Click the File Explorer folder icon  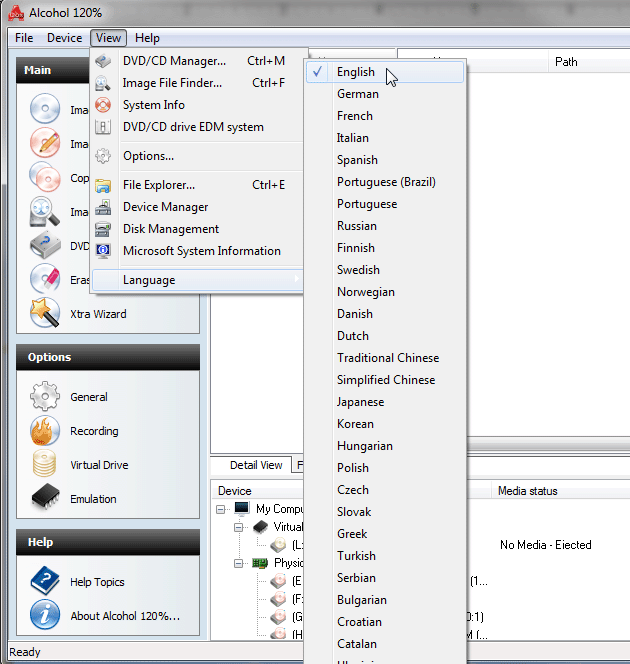point(103,185)
